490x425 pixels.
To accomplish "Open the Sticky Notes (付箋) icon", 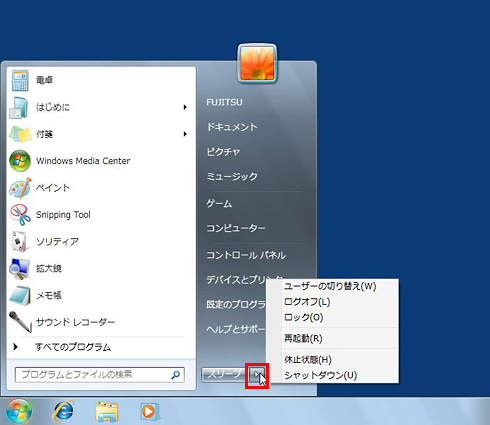I will coord(20,134).
